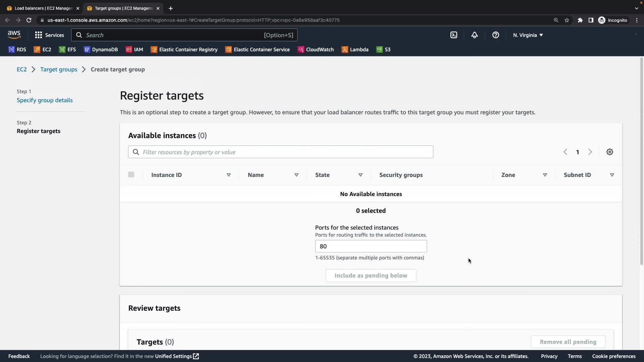Switch to the Load balancers browser tab
The height and width of the screenshot is (362, 644).
coord(43,8)
